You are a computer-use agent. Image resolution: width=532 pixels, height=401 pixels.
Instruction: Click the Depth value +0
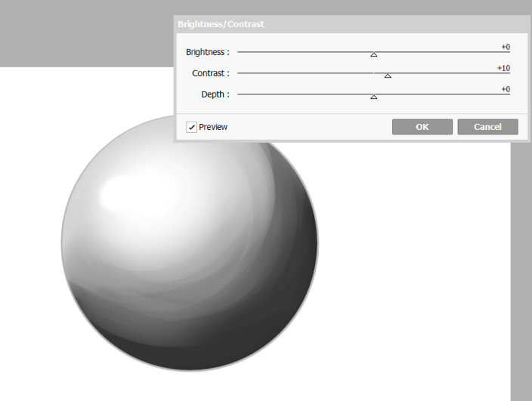(506, 89)
